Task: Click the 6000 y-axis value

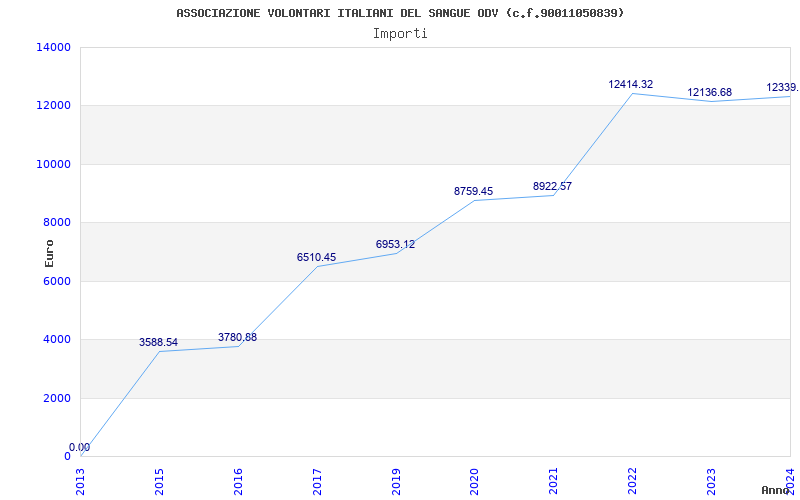Action: tap(56, 281)
